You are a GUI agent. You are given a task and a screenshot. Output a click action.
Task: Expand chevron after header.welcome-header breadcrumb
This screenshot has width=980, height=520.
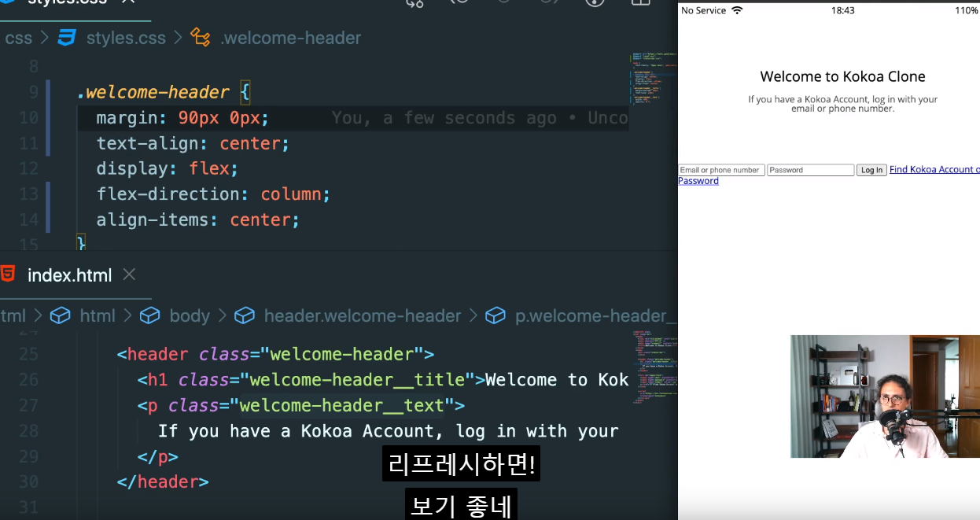(473, 315)
